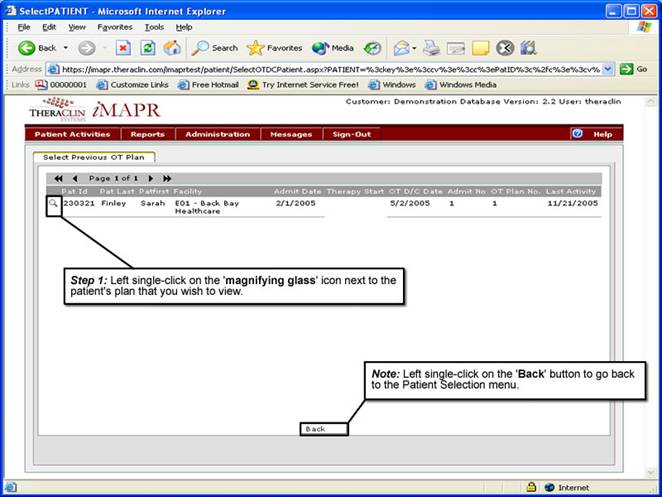
Task: Select the Select Previous OT Plan tab
Action: [x=93, y=157]
